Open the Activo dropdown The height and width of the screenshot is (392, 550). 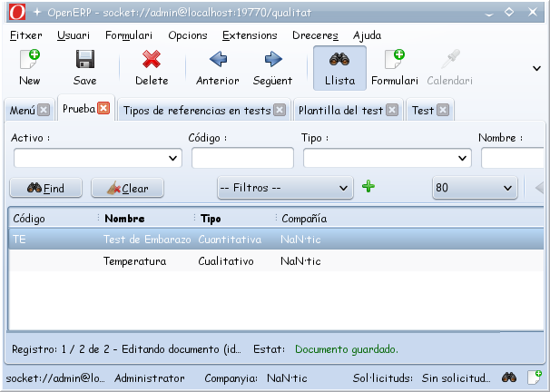(98, 158)
